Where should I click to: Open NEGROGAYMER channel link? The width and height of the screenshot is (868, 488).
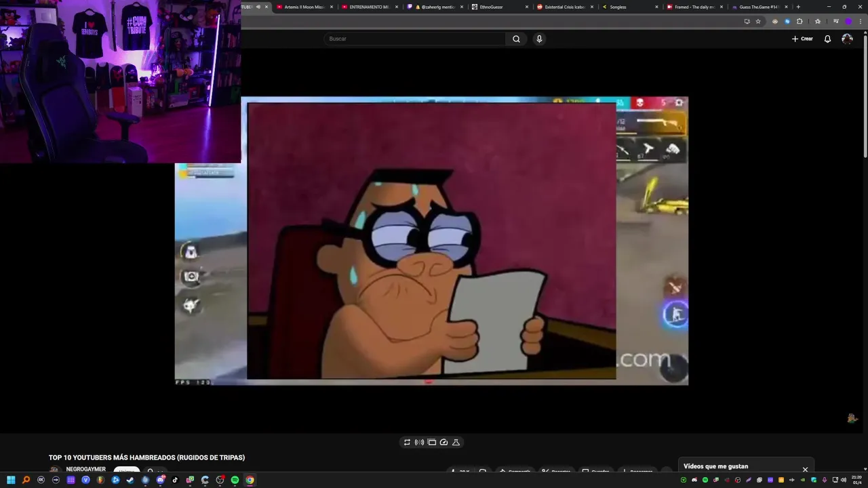point(85,470)
